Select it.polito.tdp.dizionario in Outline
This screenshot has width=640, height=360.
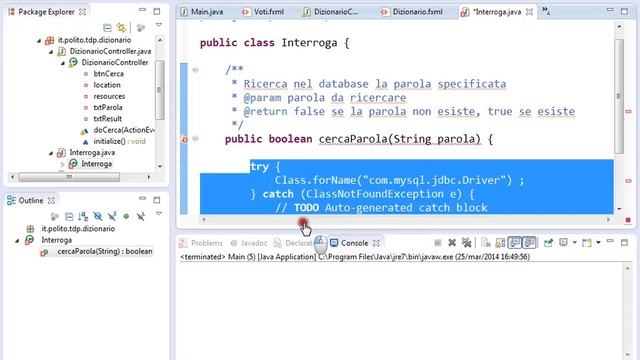click(x=78, y=229)
